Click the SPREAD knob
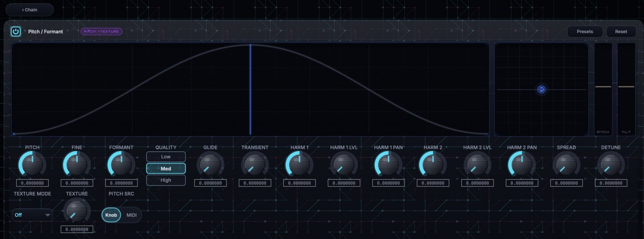 point(566,165)
